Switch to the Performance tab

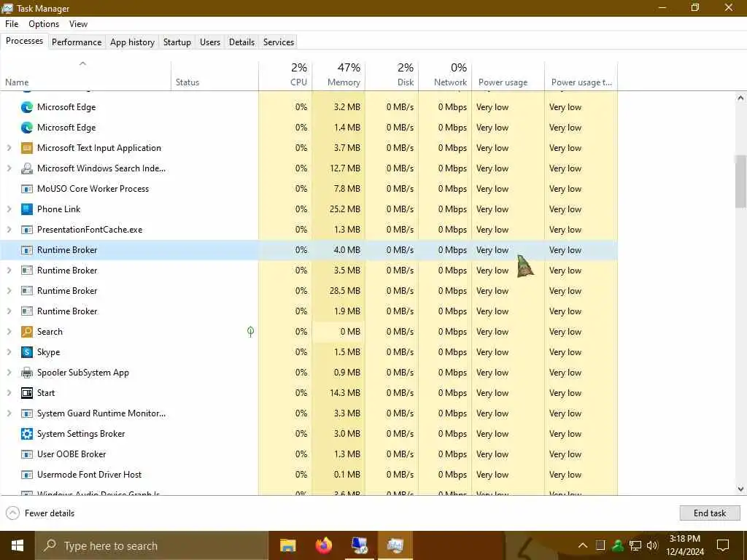[x=77, y=42]
